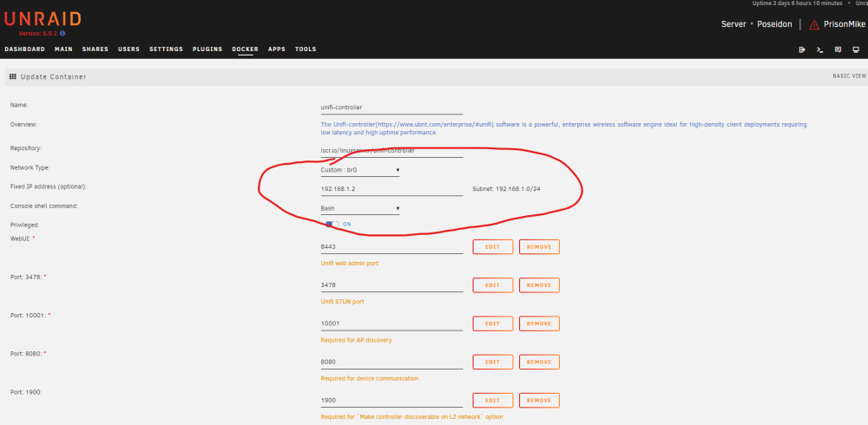Viewport: 868px width, 425px height.
Task: Remove the WebUI 8443 port
Action: click(x=539, y=247)
